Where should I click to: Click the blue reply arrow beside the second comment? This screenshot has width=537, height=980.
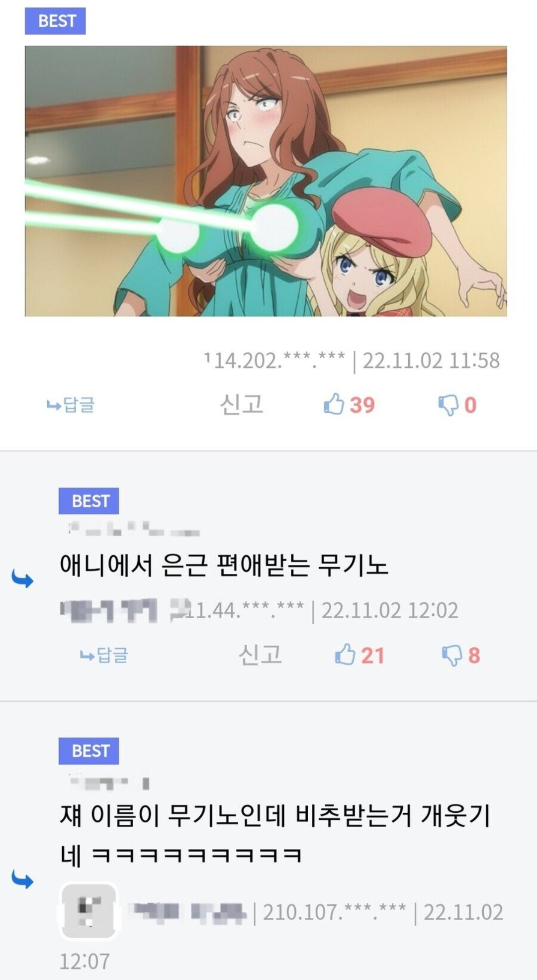click(22, 580)
